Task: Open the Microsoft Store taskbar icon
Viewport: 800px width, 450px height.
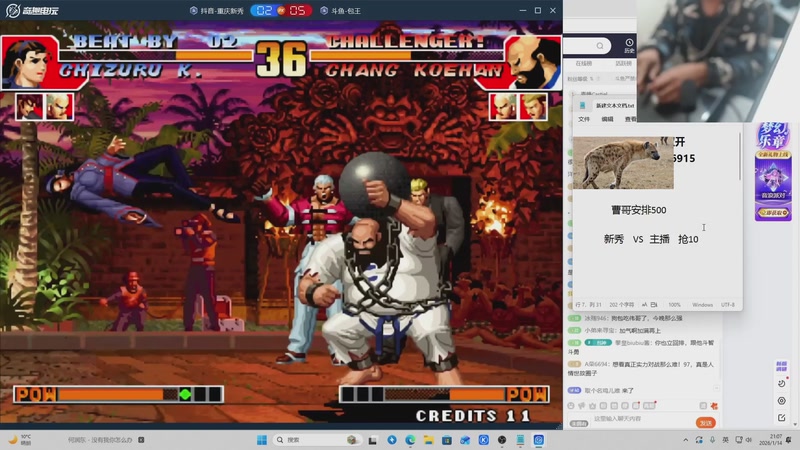Action: [447, 440]
